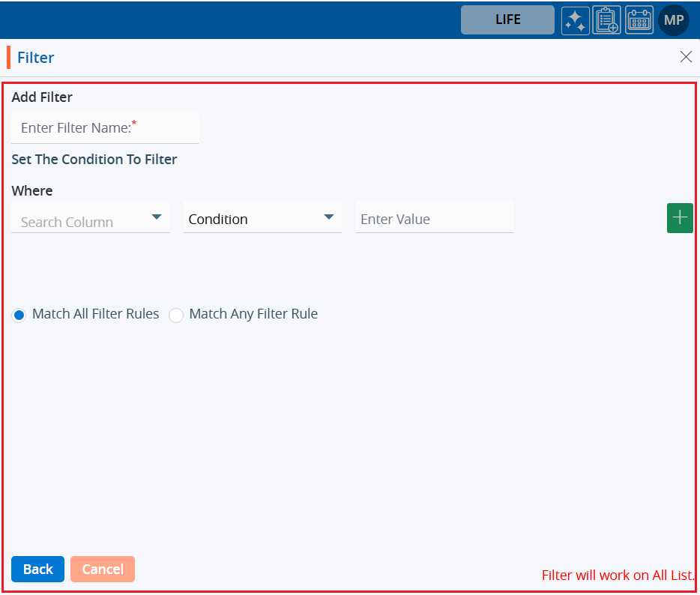Open the calendar icon in header
The image size is (700, 595).
pyautogui.click(x=639, y=20)
